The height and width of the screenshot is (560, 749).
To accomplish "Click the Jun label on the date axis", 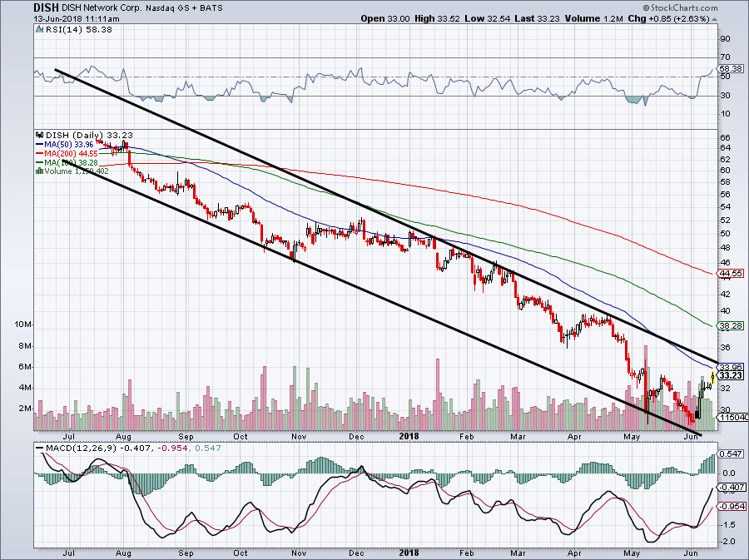I will 692,435.
